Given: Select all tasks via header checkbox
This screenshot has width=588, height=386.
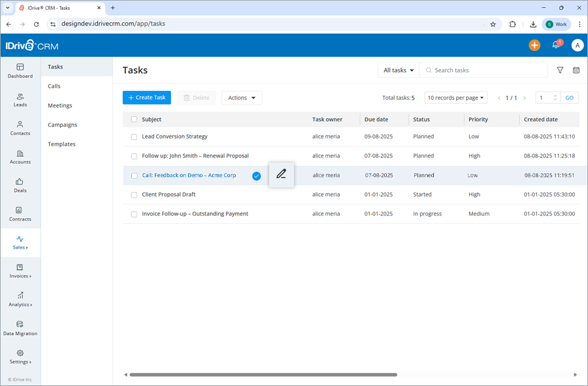Looking at the screenshot, I should [134, 120].
